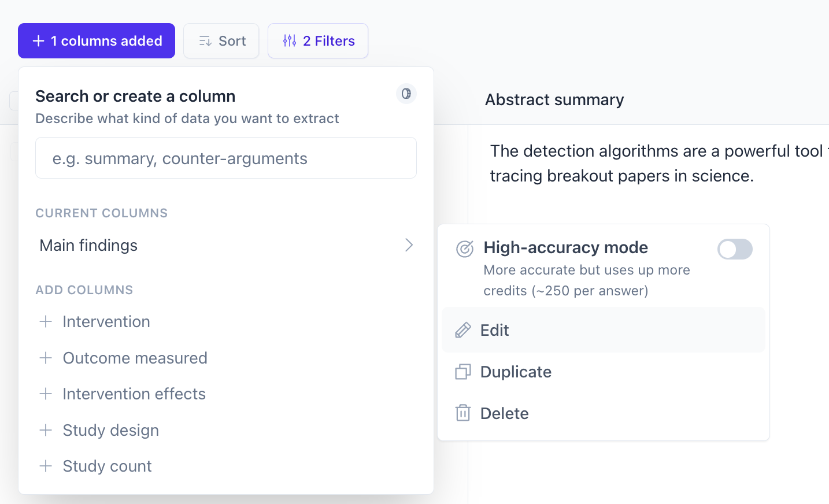The width and height of the screenshot is (829, 504).
Task: Enable High-accuracy mode
Action: coord(735,249)
